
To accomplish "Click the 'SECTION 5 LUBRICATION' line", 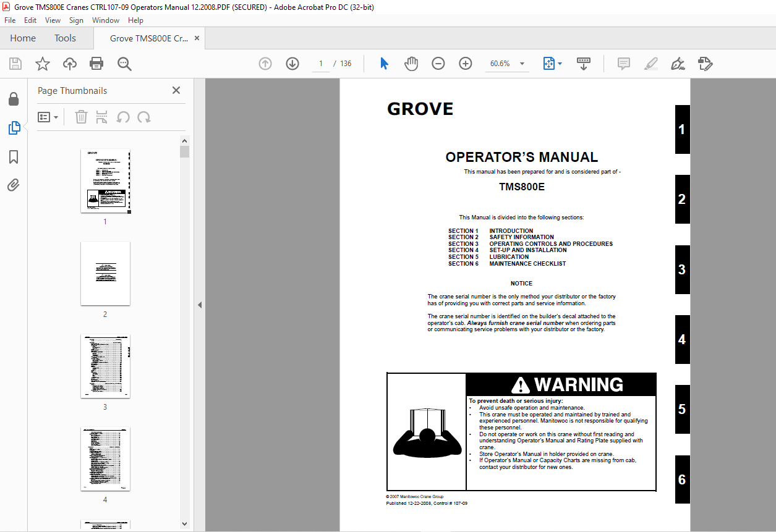I will tap(488, 257).
